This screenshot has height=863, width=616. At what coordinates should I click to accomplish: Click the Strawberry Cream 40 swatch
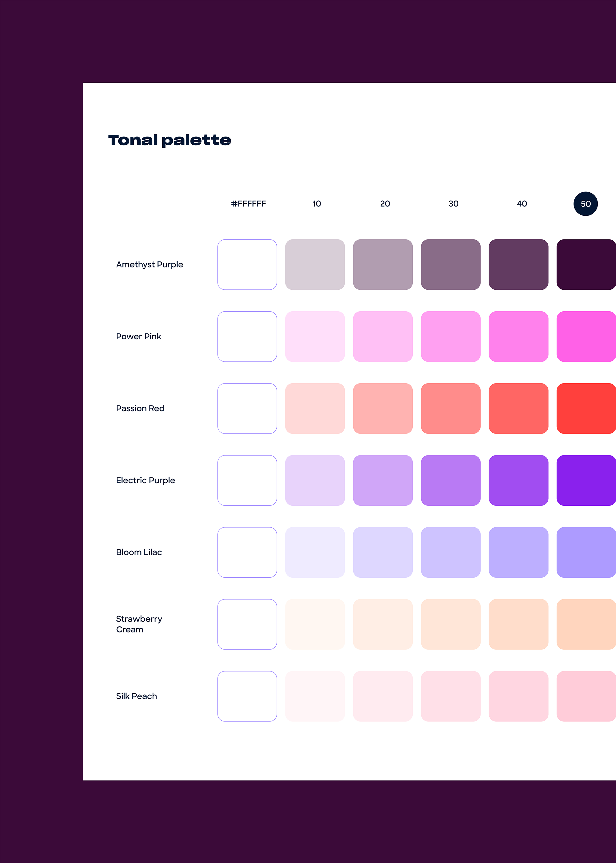pos(518,624)
